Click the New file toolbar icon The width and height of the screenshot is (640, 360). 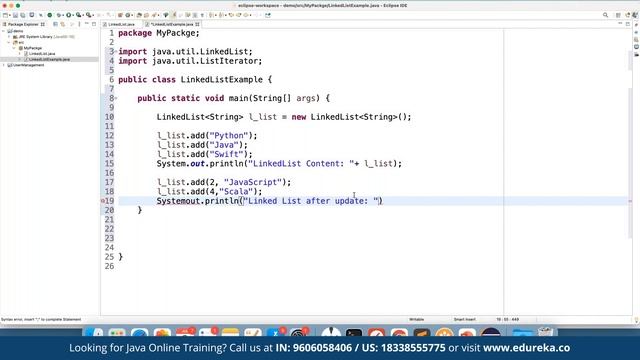(5, 15)
